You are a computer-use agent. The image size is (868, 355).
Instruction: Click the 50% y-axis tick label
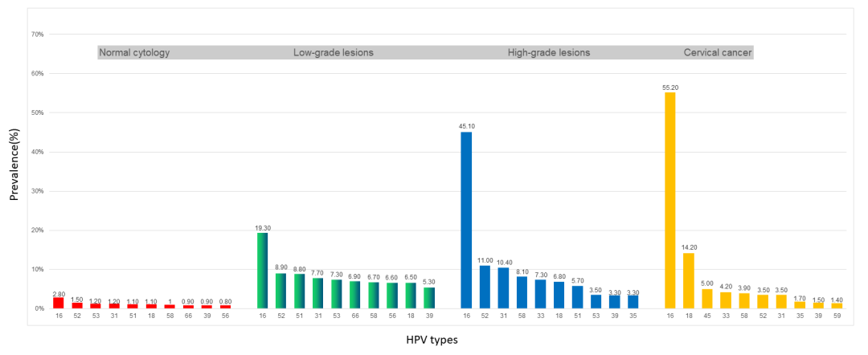tap(38, 112)
